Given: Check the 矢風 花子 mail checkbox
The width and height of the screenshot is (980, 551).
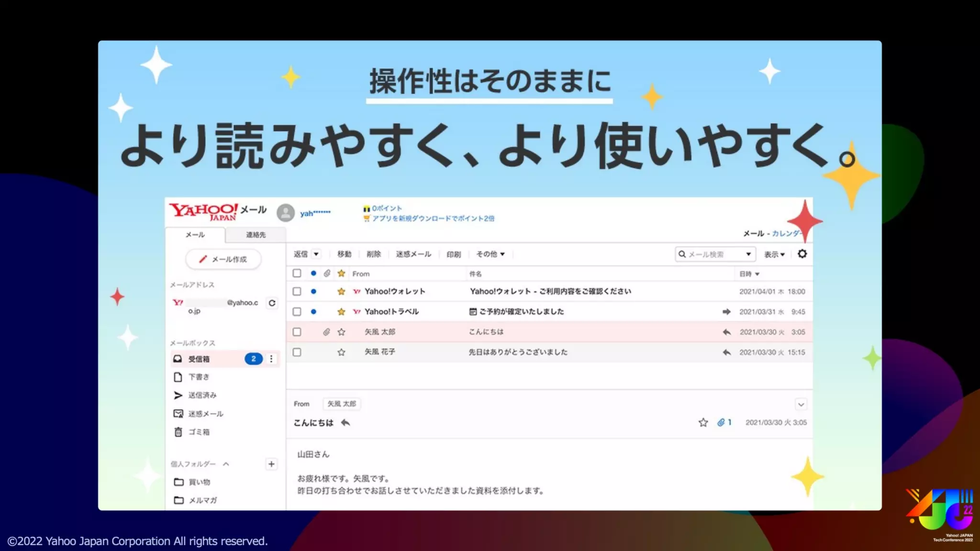Looking at the screenshot, I should click(x=297, y=352).
